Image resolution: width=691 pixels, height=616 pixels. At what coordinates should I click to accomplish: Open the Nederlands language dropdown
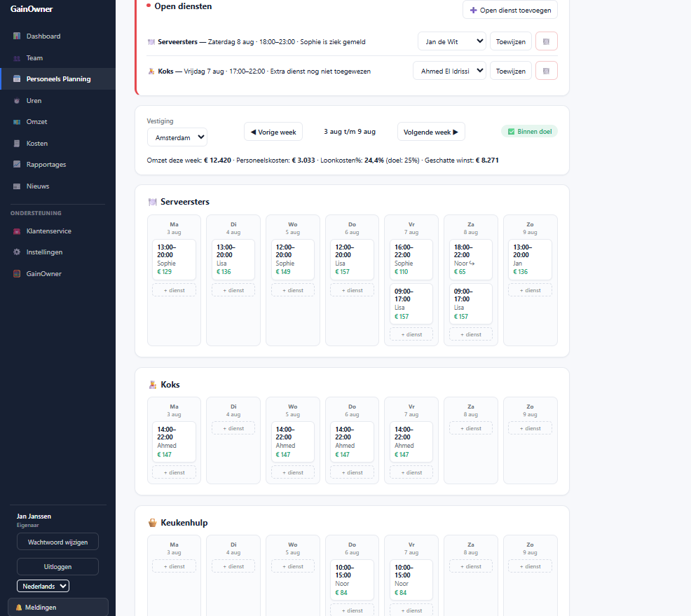(43, 586)
